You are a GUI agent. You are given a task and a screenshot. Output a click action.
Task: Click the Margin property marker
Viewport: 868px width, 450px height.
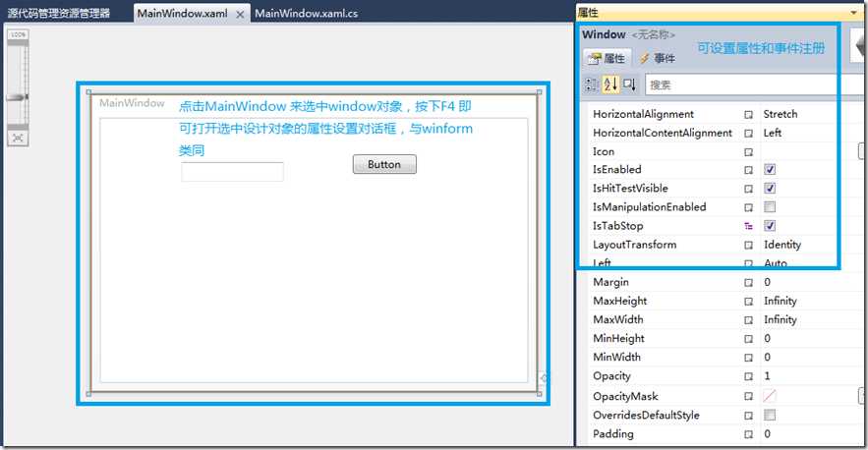748,283
